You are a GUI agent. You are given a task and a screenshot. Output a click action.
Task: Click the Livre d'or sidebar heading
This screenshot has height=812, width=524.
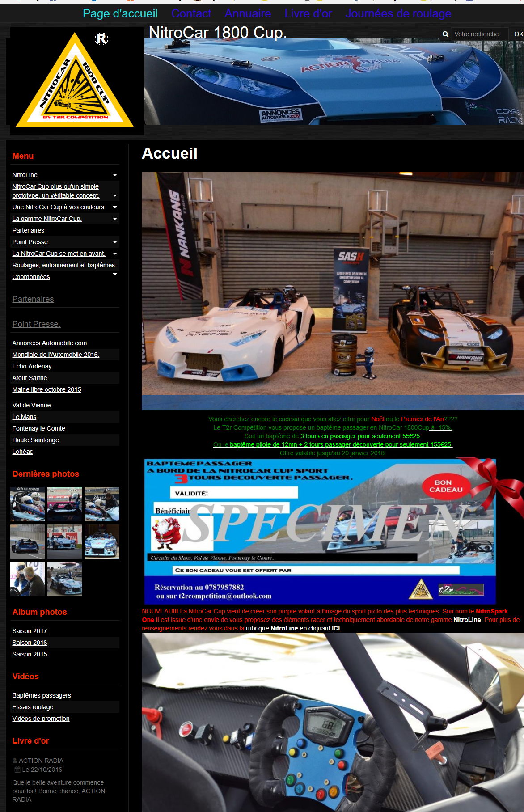[x=31, y=741]
